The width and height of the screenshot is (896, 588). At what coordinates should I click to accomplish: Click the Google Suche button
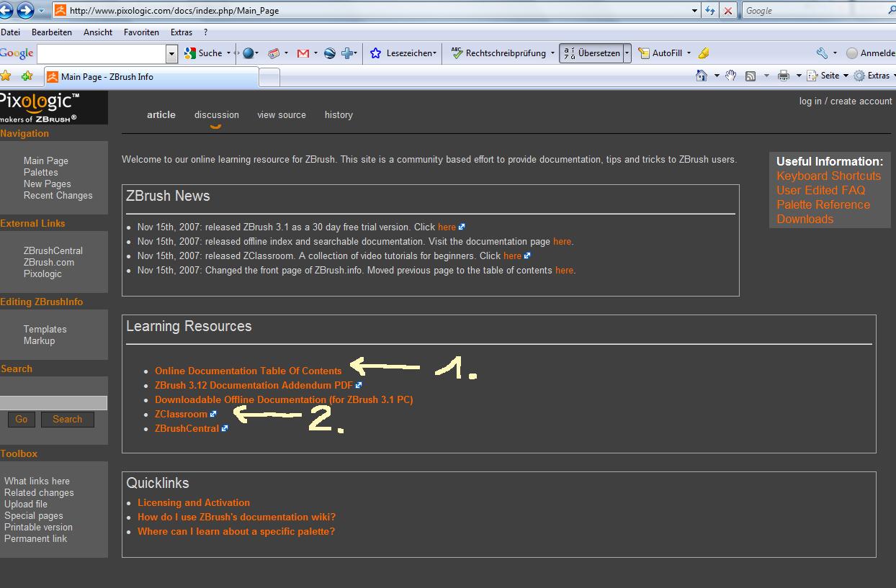204,53
